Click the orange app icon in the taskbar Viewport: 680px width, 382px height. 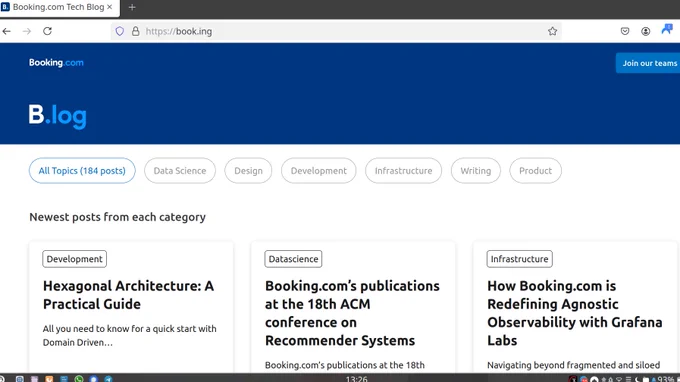point(49,379)
